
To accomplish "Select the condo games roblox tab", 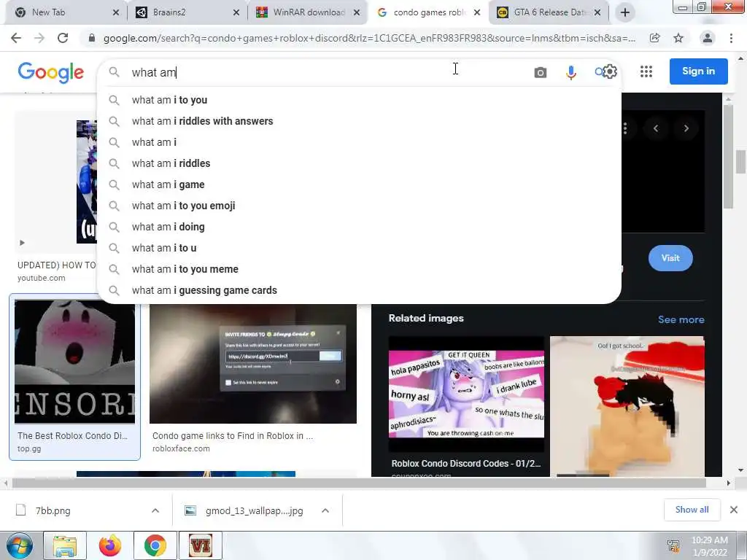I will (x=427, y=12).
